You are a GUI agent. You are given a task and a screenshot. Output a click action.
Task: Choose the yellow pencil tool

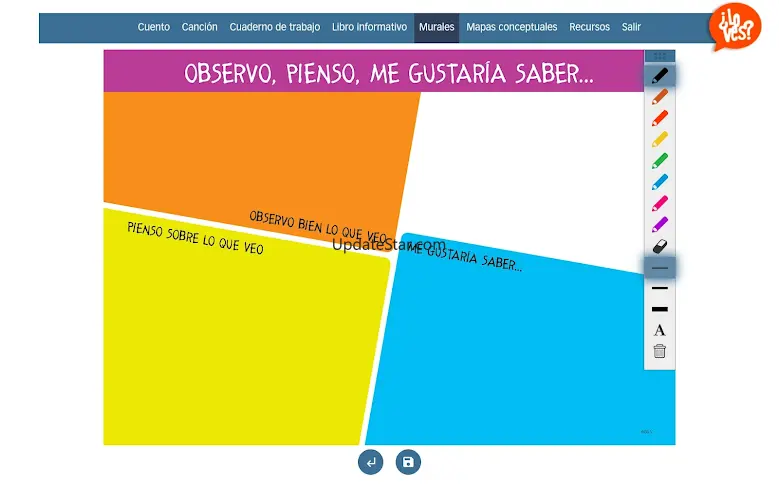click(x=659, y=139)
